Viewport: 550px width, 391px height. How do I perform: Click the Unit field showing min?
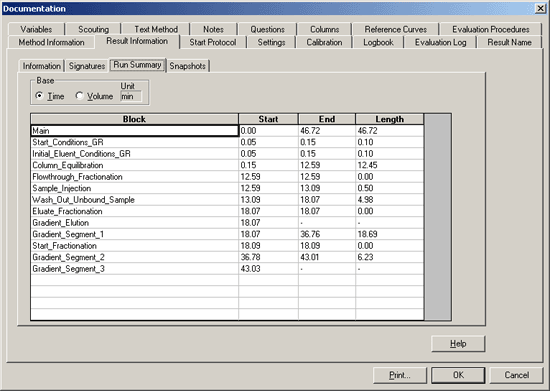click(x=131, y=96)
